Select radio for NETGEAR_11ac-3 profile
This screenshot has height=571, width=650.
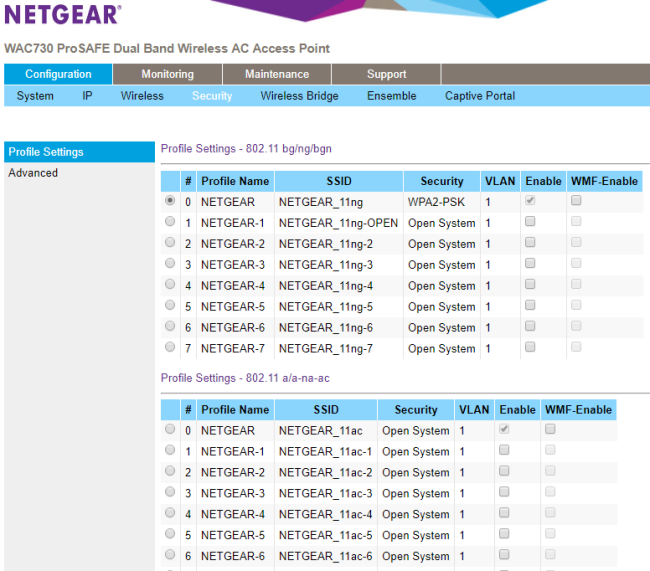point(170,492)
